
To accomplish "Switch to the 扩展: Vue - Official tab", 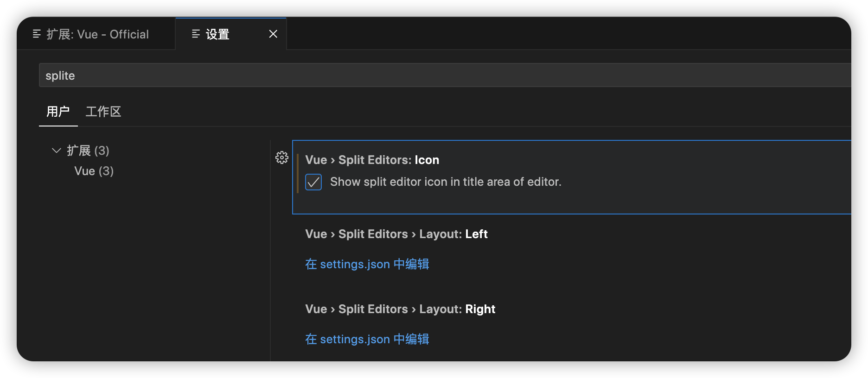I will (96, 34).
